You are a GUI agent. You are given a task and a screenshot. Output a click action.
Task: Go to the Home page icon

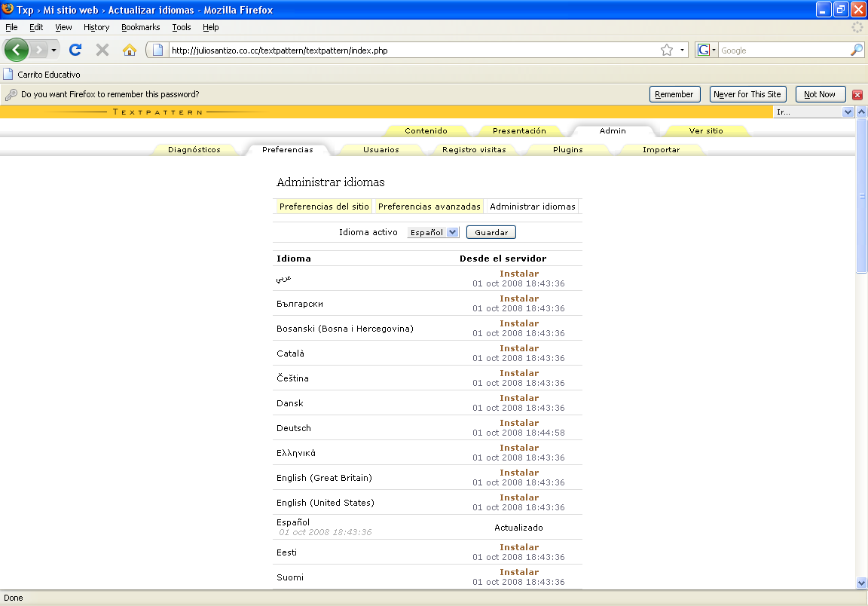pos(130,50)
